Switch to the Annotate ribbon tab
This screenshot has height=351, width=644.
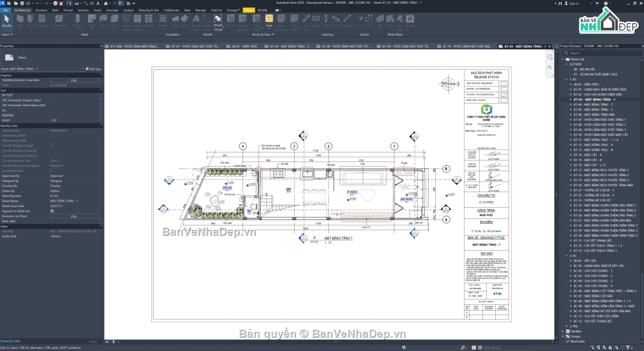[112, 10]
